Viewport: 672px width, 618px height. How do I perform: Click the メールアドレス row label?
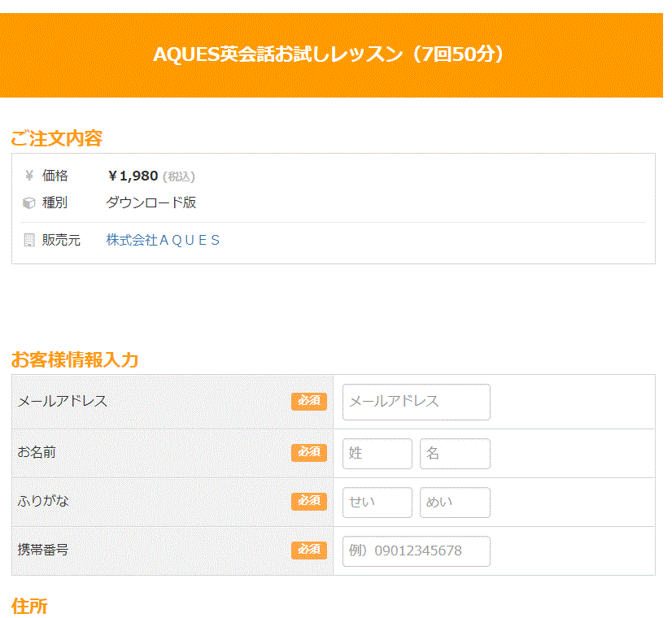63,401
